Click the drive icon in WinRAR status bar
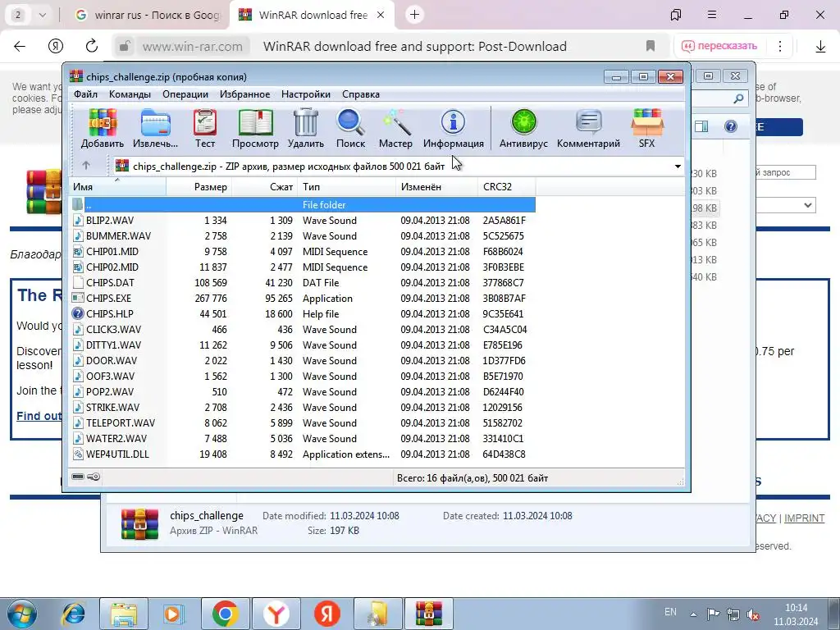 [x=78, y=477]
